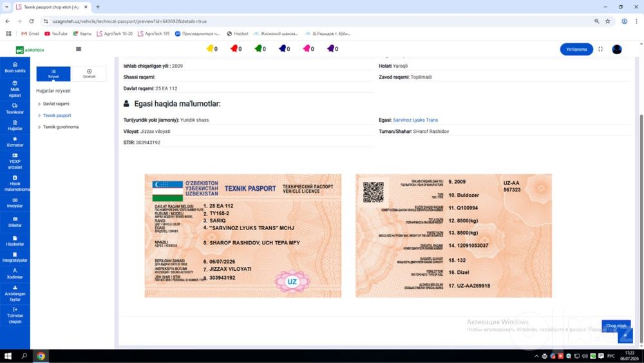
Task: Open the taskbar clock and date
Action: (x=629, y=356)
